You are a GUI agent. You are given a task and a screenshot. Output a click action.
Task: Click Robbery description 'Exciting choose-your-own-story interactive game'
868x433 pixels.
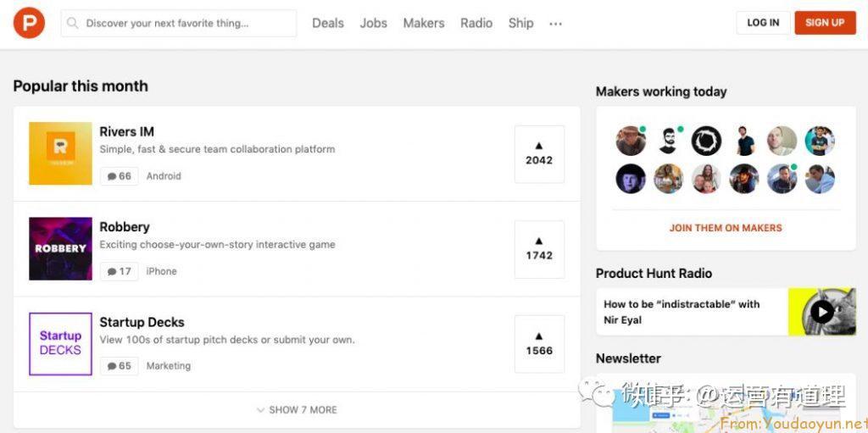click(x=217, y=244)
